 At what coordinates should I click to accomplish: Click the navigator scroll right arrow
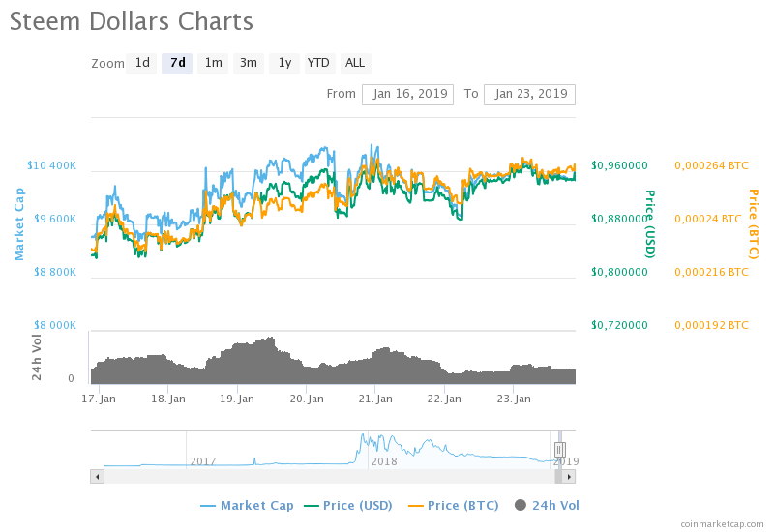tap(569, 477)
